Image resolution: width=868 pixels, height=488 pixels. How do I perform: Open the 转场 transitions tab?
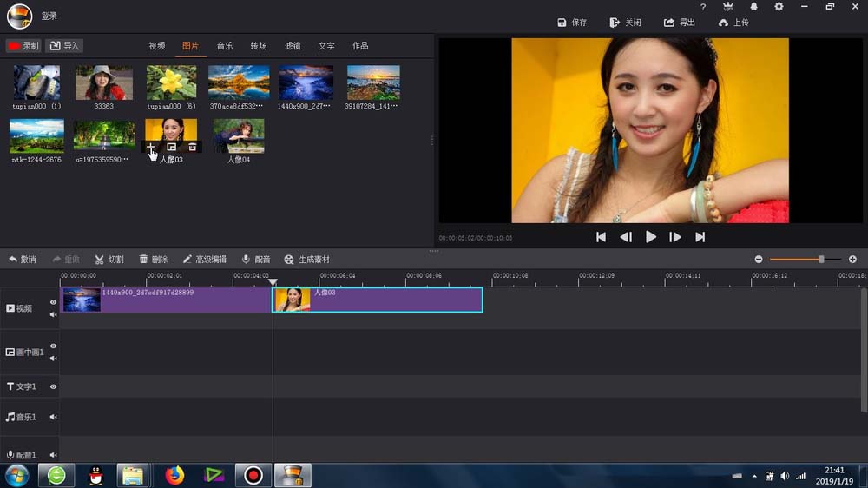tap(259, 46)
